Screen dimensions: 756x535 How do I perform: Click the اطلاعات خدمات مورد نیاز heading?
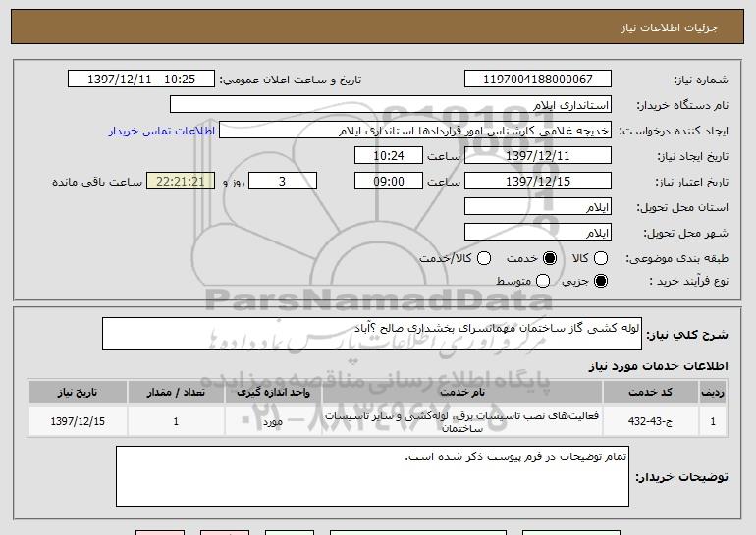point(658,366)
